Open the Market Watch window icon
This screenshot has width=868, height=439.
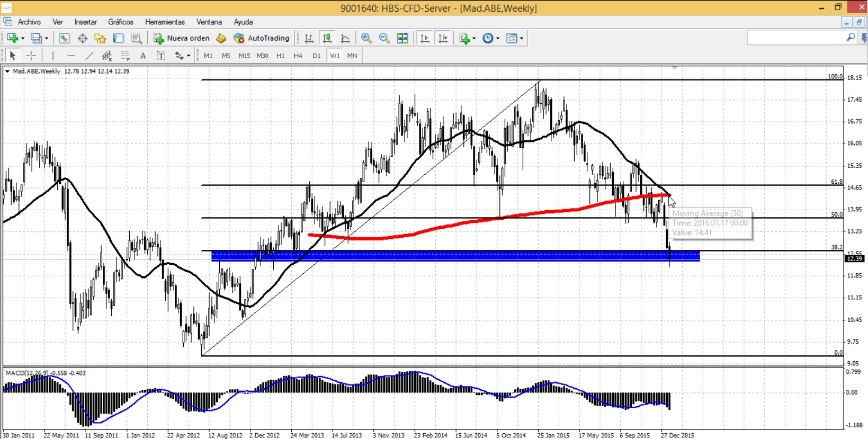[x=64, y=38]
